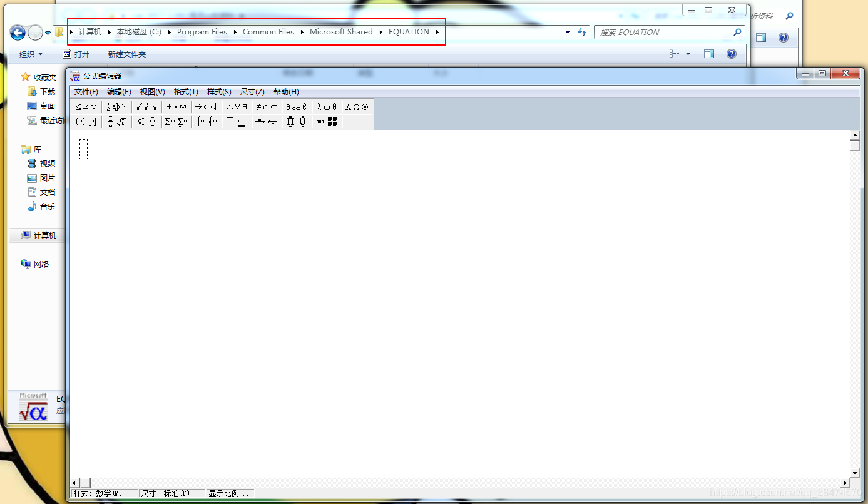This screenshot has height=504, width=868.
Task: Click the empty equation slot in editor
Action: (x=83, y=149)
